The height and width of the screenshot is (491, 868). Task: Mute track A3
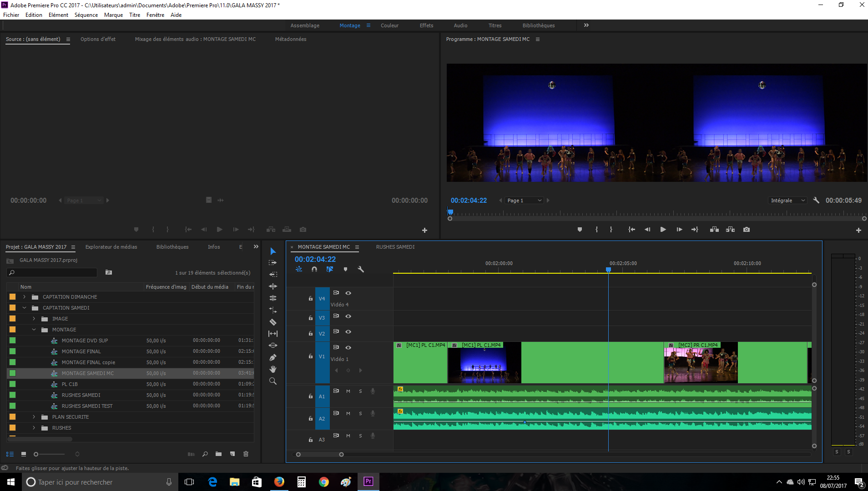pyautogui.click(x=348, y=436)
